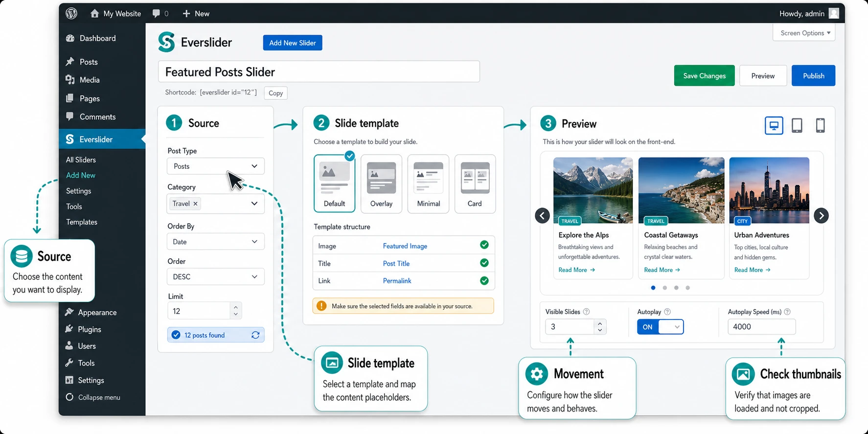The height and width of the screenshot is (434, 868).
Task: Go to All Sliders submenu
Action: point(81,160)
